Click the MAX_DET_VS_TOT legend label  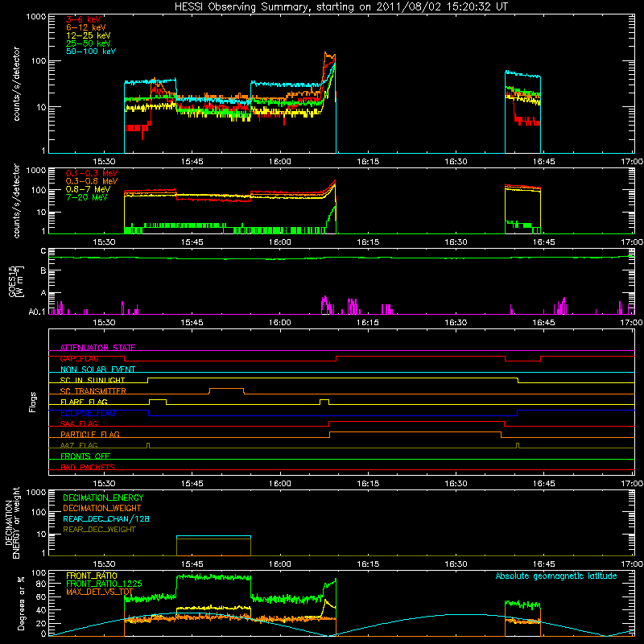[100, 592]
